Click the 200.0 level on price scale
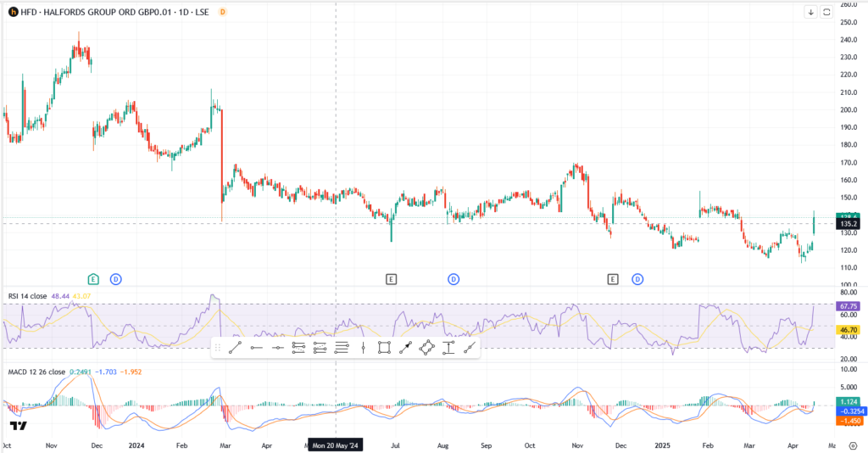Screen dimensions: 868x453 coord(848,109)
